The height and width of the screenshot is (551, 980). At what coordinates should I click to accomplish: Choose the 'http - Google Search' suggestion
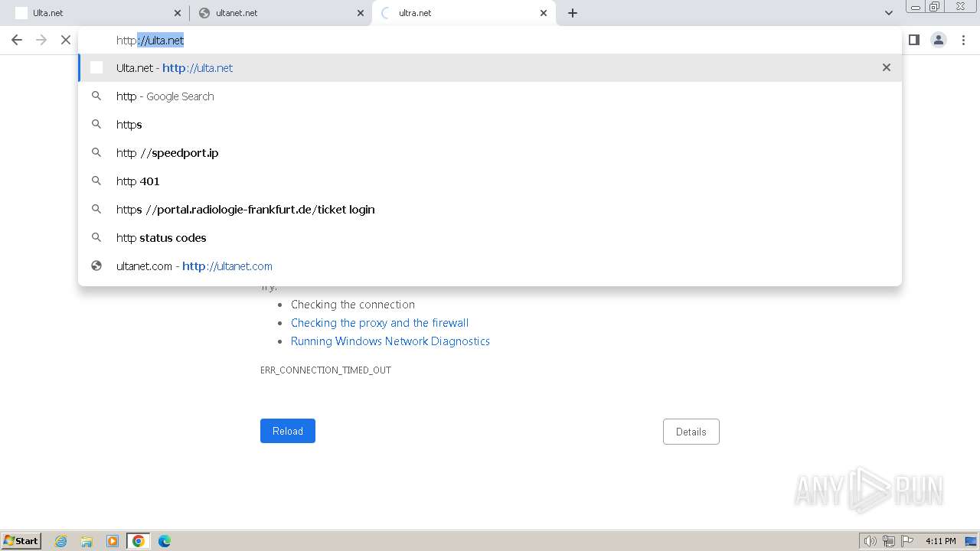point(490,96)
